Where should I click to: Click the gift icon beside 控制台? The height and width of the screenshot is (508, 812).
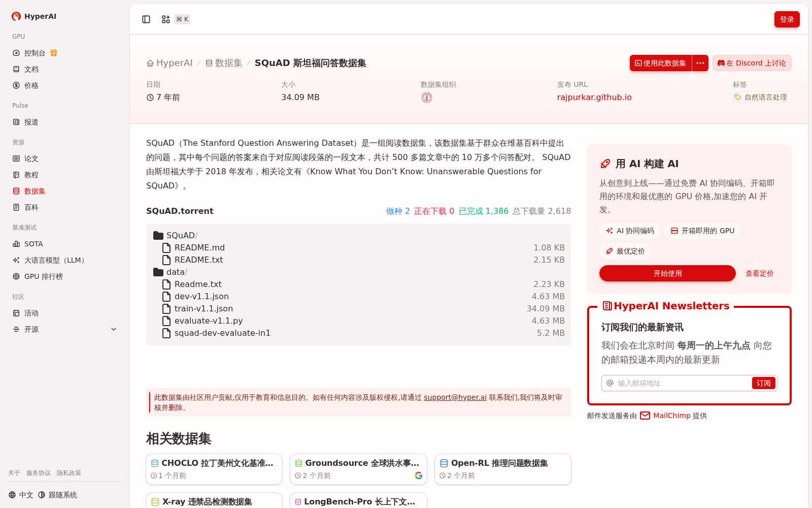click(54, 53)
